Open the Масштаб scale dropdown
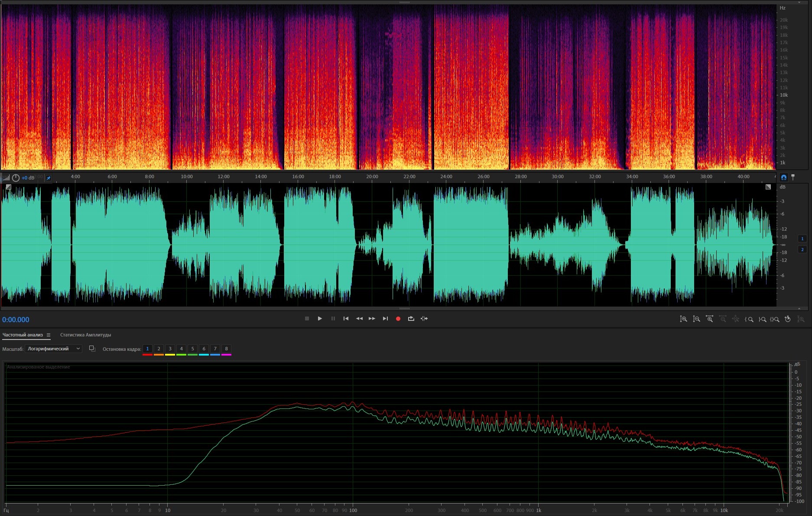 coord(53,349)
